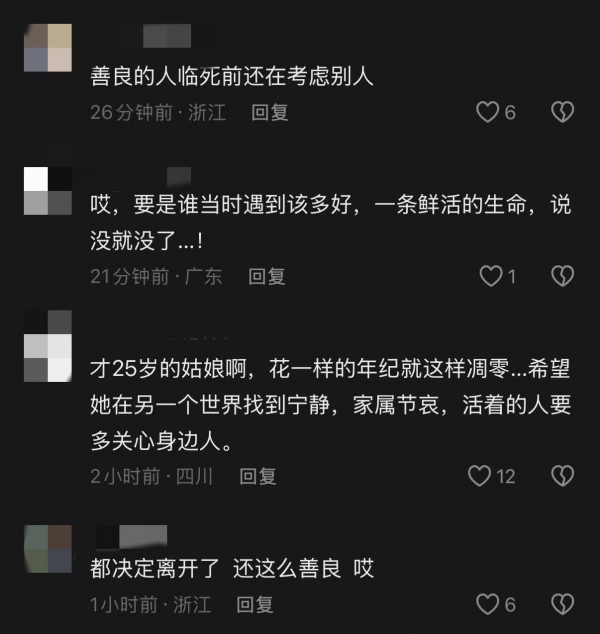Reply to the 21分钟前 广东 comment
Viewport: 600px width, 634px height.
[267, 277]
